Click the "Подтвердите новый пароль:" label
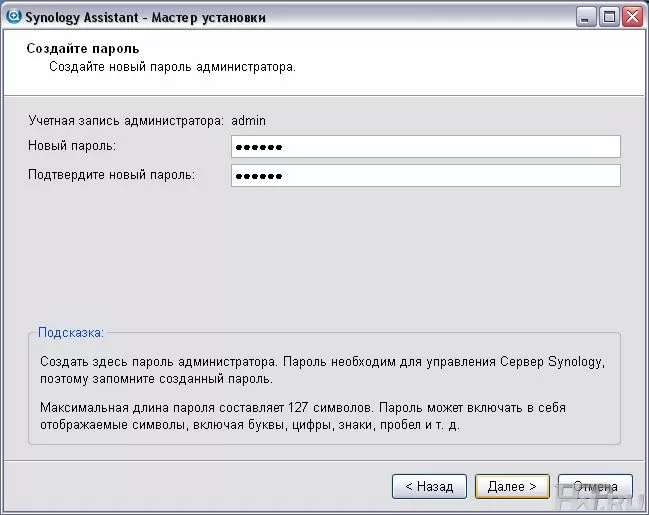Image resolution: width=649 pixels, height=515 pixels. (111, 175)
